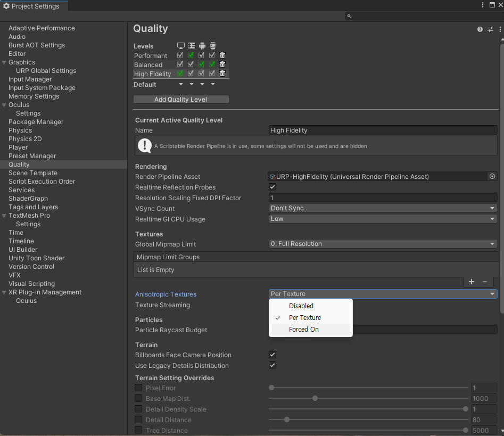Open Quality section kebab menu
Image resolution: width=504 pixels, height=436 pixels.
coord(500,29)
